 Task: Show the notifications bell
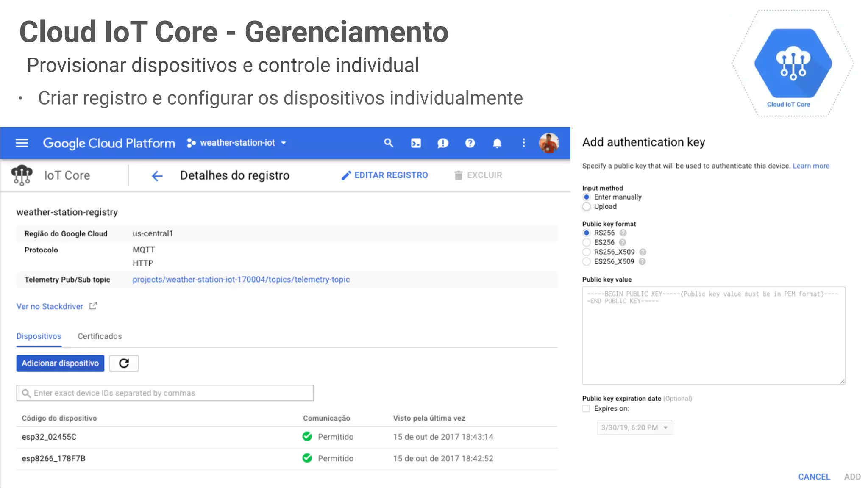(497, 143)
